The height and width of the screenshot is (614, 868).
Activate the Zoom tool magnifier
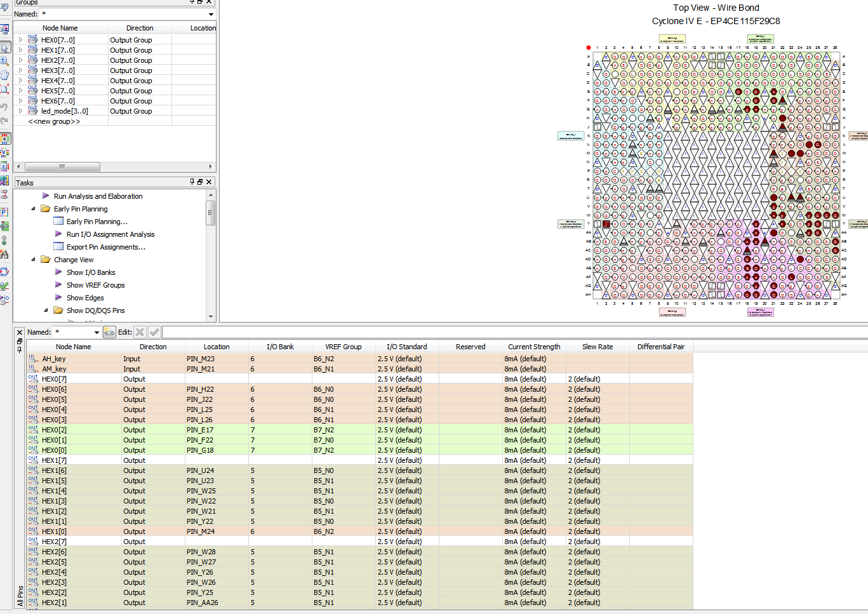pyautogui.click(x=5, y=62)
